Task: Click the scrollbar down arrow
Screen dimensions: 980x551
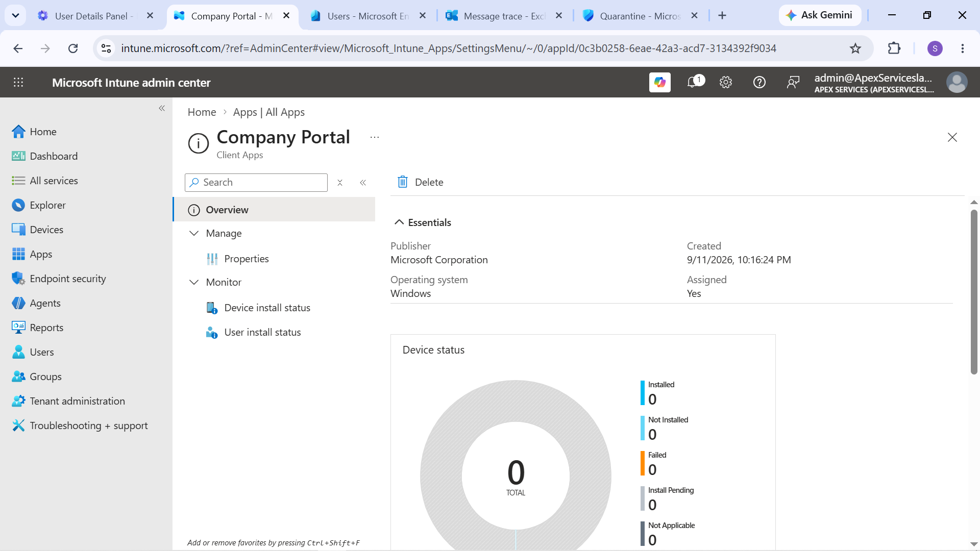Action: point(974,544)
